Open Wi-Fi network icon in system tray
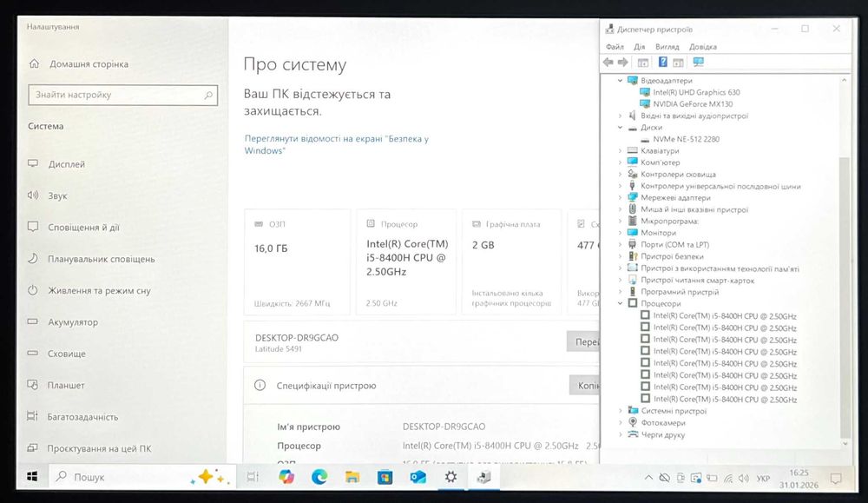Image resolution: width=868 pixels, height=503 pixels. 728,478
